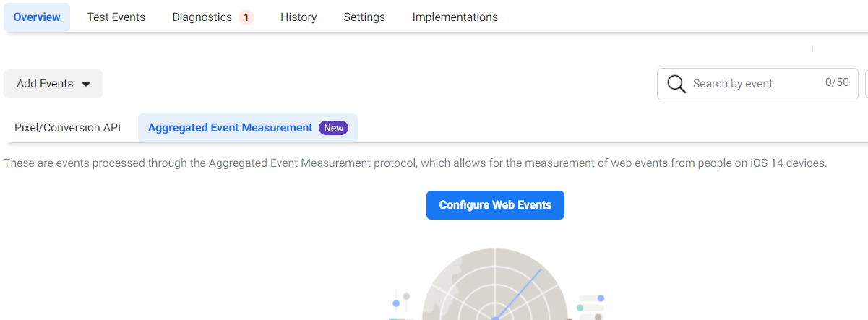
Task: Go to the History tab
Action: [x=298, y=17]
